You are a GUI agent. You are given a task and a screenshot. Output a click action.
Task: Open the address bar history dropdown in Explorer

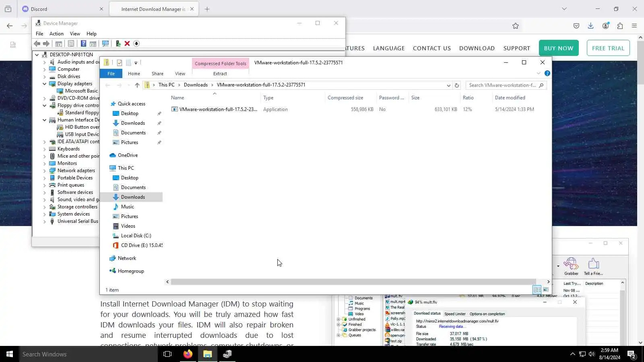tap(448, 85)
